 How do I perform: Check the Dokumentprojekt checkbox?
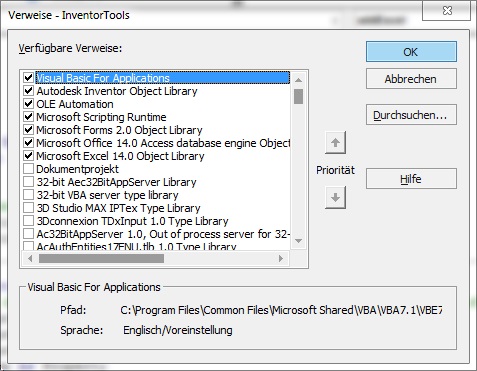(29, 169)
